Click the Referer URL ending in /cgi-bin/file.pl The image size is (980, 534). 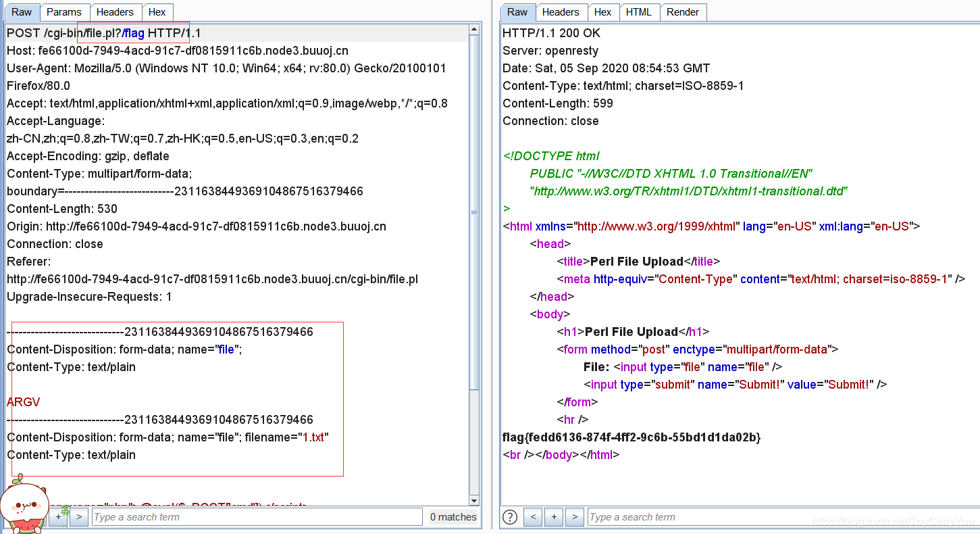pyautogui.click(x=212, y=279)
